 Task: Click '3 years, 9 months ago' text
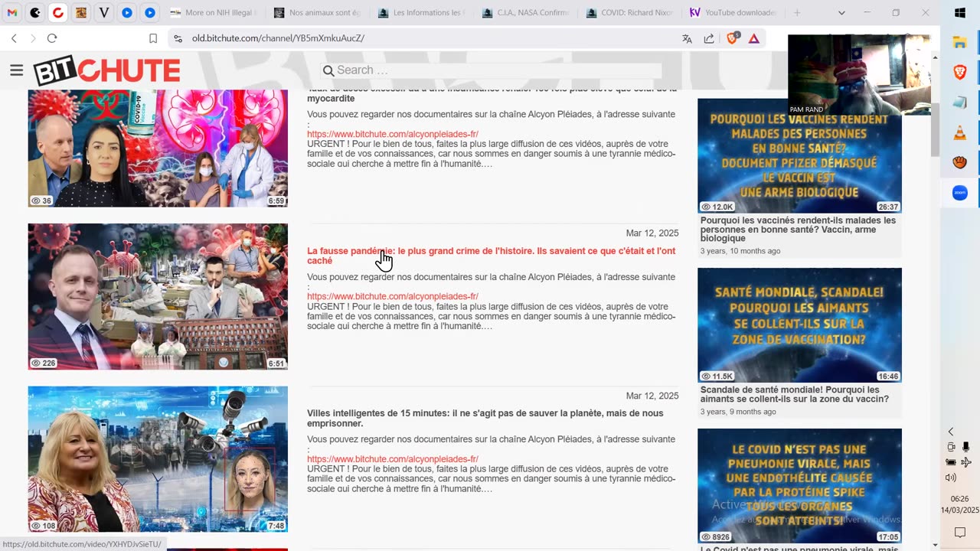click(x=738, y=412)
